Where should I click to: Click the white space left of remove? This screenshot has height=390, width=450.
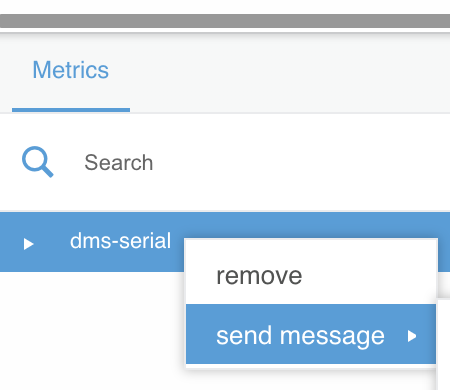[x=201, y=275]
